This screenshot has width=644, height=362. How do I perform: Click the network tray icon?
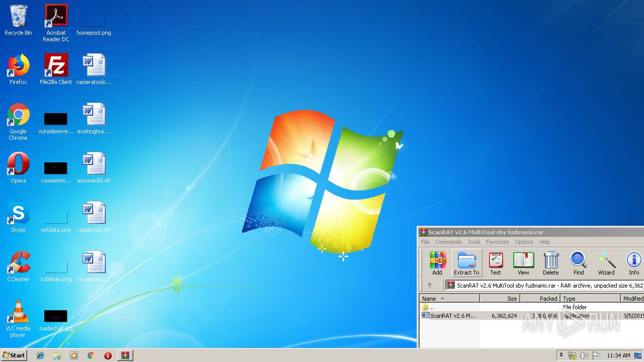point(572,355)
